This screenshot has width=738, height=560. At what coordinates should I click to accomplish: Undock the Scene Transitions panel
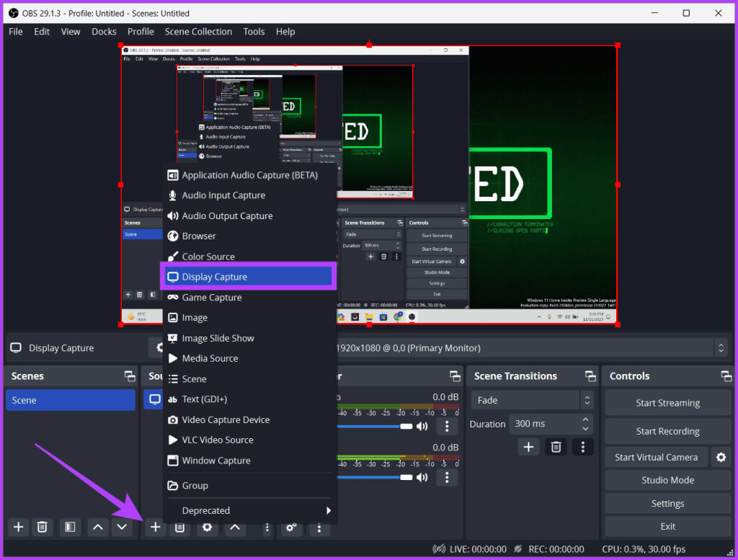tap(590, 376)
